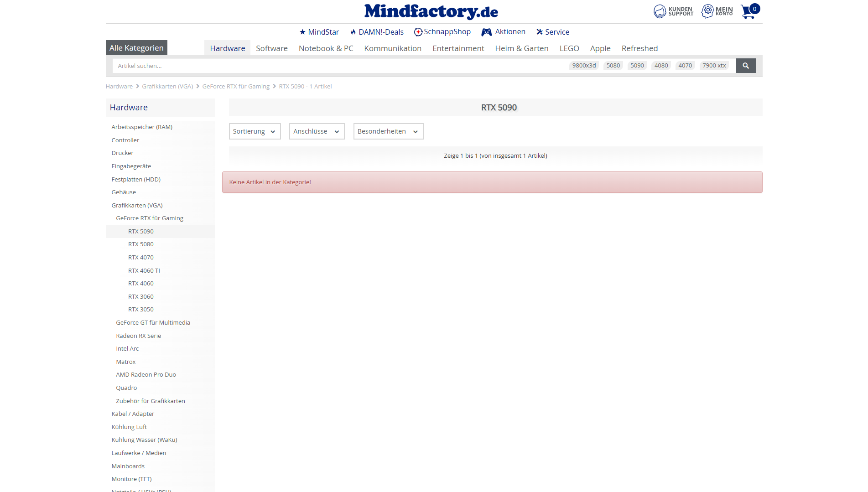Click the DAMN!-Deals link
This screenshot has width=868, height=492.
381,32
